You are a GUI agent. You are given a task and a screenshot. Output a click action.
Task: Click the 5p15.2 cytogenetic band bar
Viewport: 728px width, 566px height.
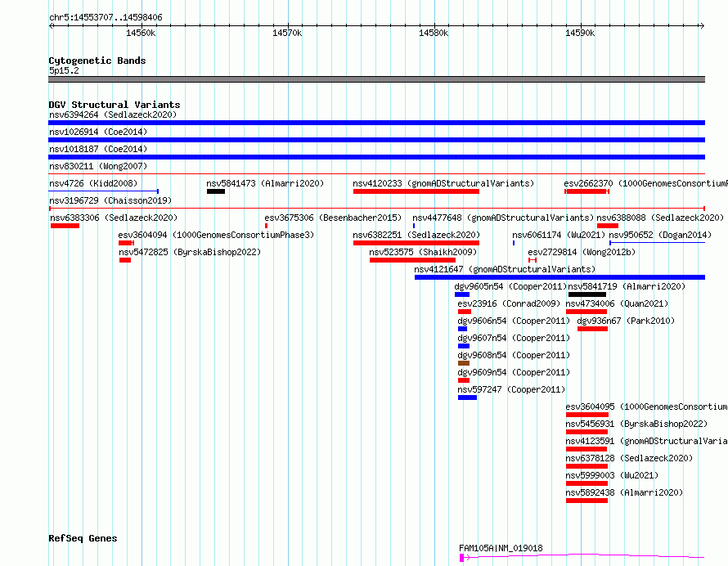[376, 79]
